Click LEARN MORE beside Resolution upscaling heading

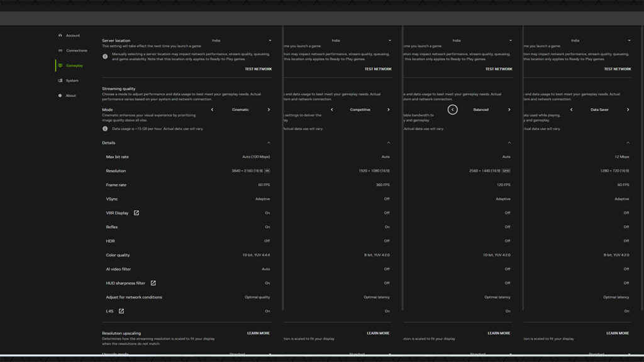coord(258,333)
